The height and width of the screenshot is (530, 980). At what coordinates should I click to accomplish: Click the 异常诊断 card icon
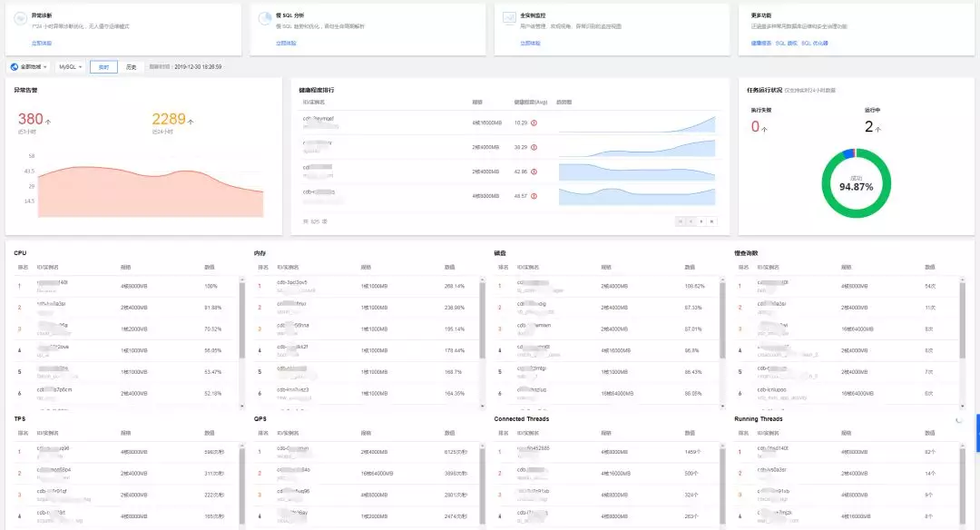pos(21,19)
